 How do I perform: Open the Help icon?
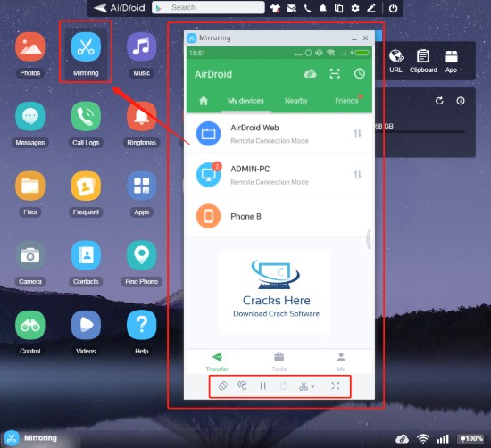pos(142,325)
